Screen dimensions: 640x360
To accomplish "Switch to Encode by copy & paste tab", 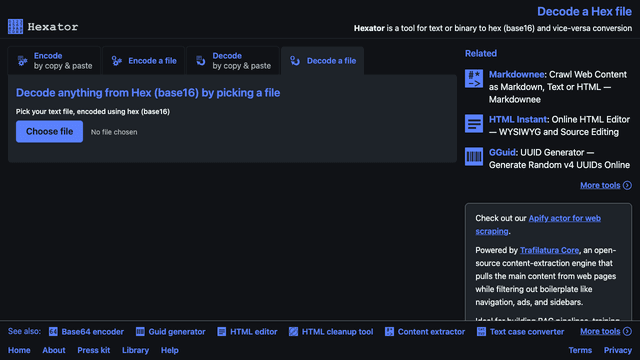I will pyautogui.click(x=54, y=61).
